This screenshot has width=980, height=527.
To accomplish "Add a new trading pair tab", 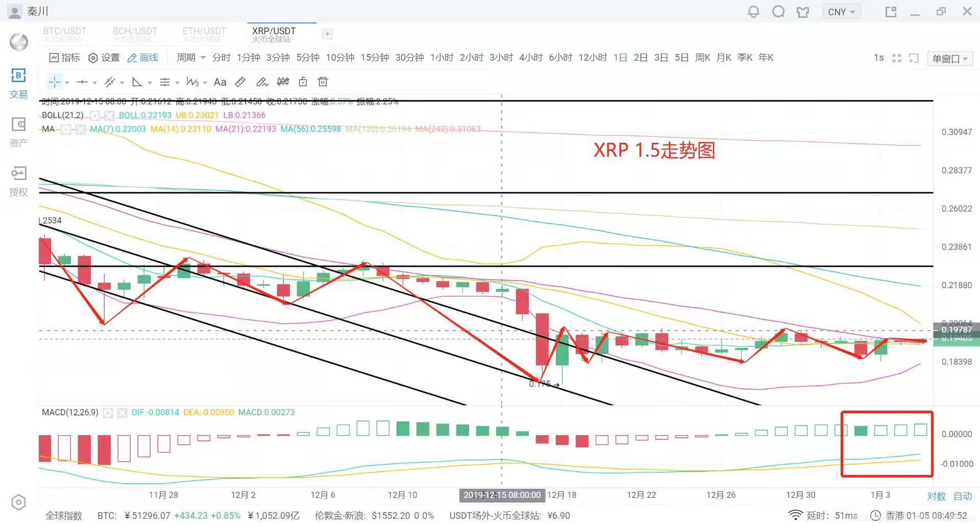I will [x=327, y=34].
